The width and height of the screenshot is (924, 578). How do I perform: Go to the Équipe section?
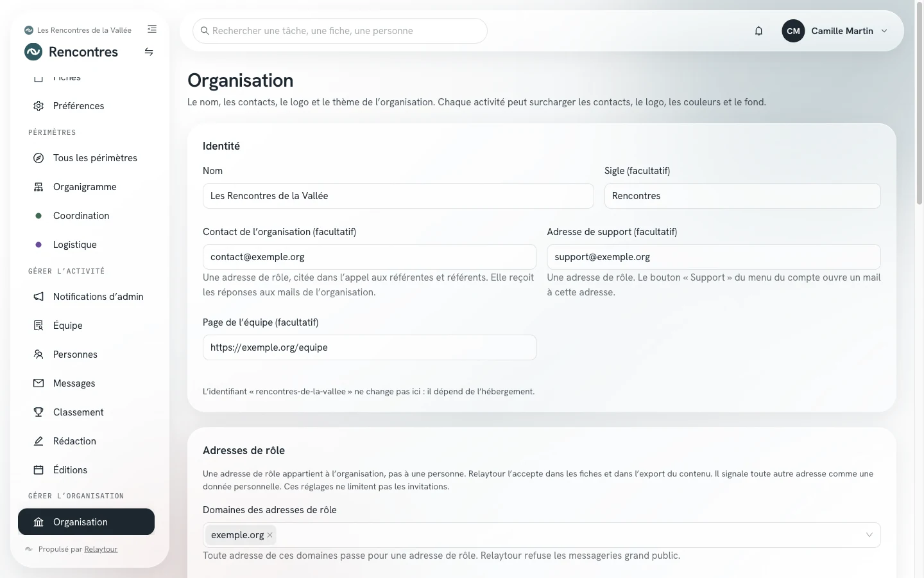click(86, 326)
